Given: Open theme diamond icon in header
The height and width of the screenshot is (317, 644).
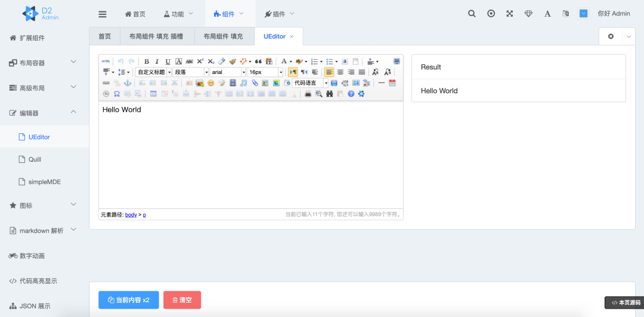Looking at the screenshot, I should tap(528, 14).
